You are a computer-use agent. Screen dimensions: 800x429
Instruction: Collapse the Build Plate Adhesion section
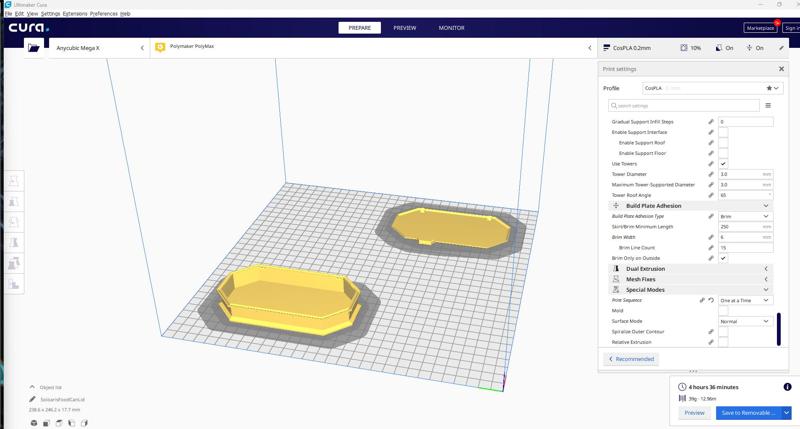690,206
